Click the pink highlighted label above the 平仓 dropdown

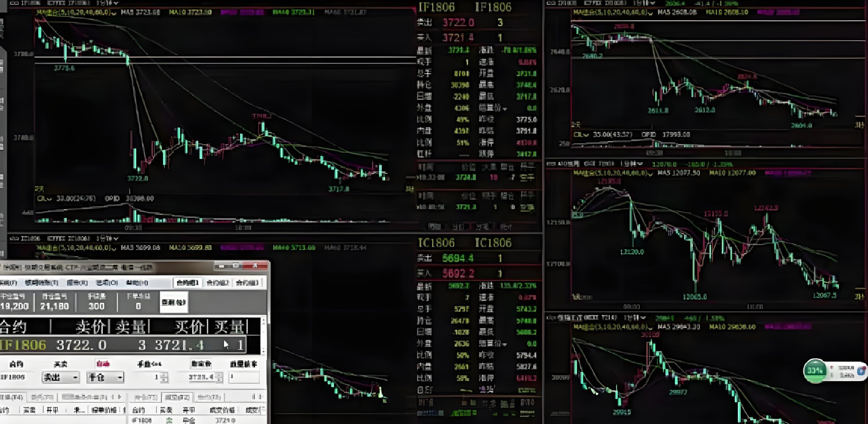103,364
